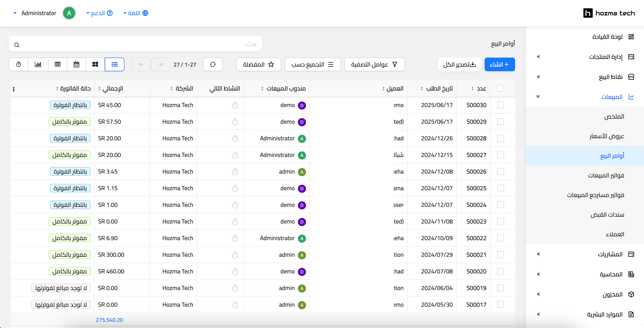Open table column options kebab menu
The image size is (644, 328).
pos(13,89)
